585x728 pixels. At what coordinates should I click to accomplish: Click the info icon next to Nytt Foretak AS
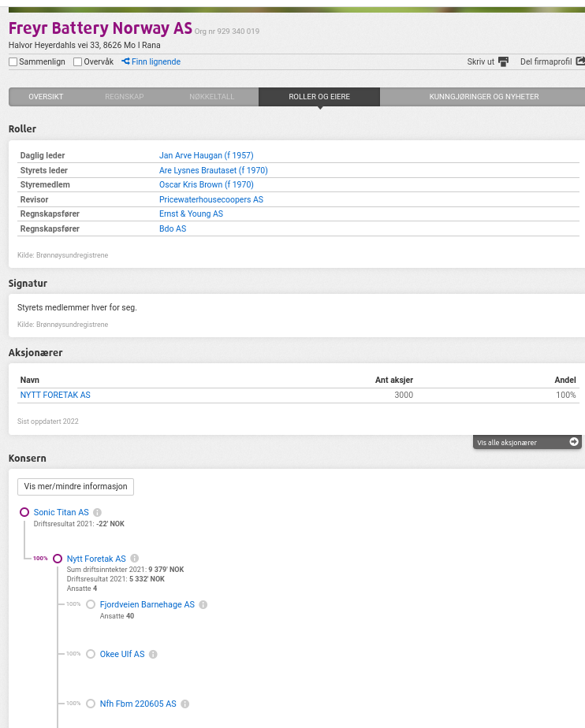click(x=134, y=559)
